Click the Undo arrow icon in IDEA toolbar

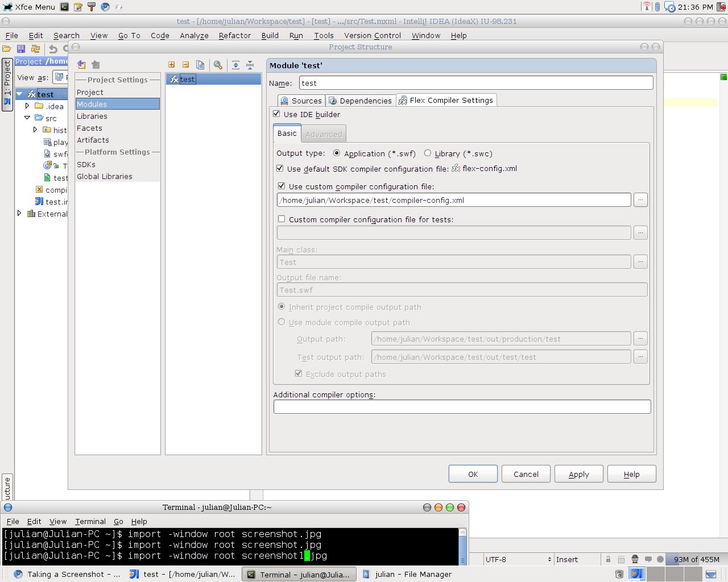[x=53, y=49]
